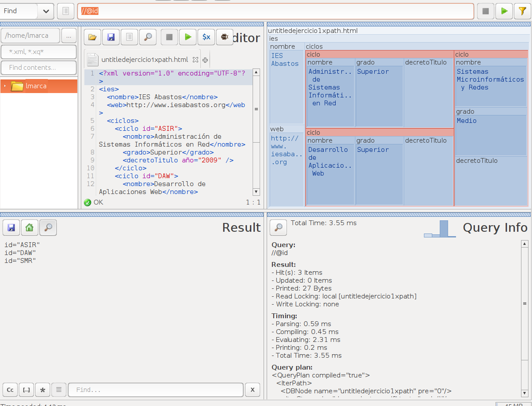Select the untitledejercicio1xpath.html editor tab

coord(144,60)
